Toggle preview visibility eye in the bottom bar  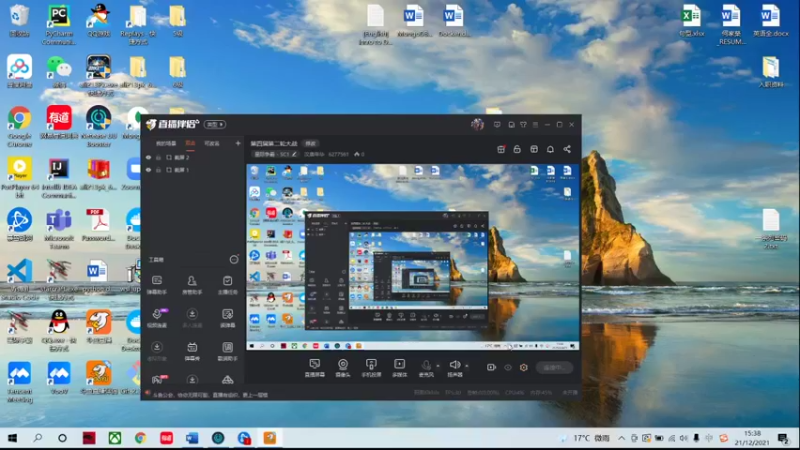click(x=508, y=367)
